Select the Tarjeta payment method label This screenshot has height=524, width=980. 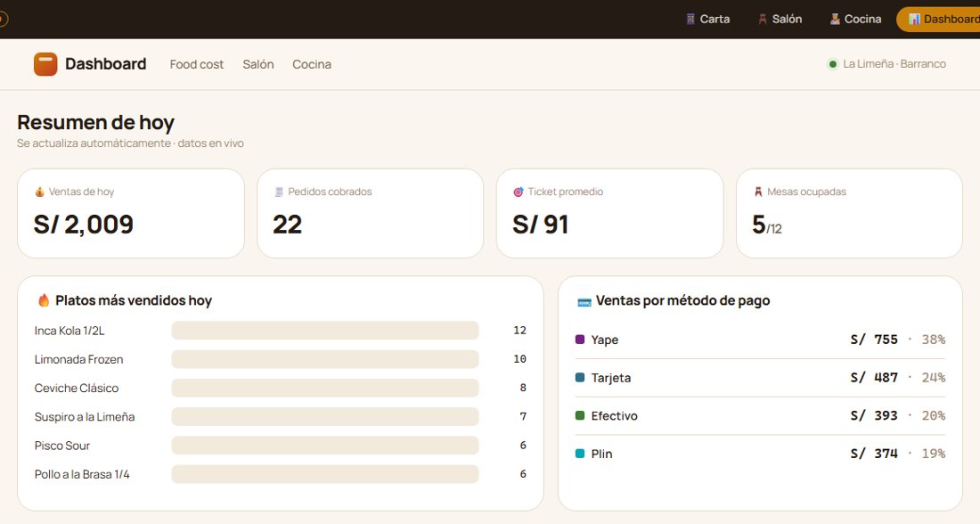point(610,378)
